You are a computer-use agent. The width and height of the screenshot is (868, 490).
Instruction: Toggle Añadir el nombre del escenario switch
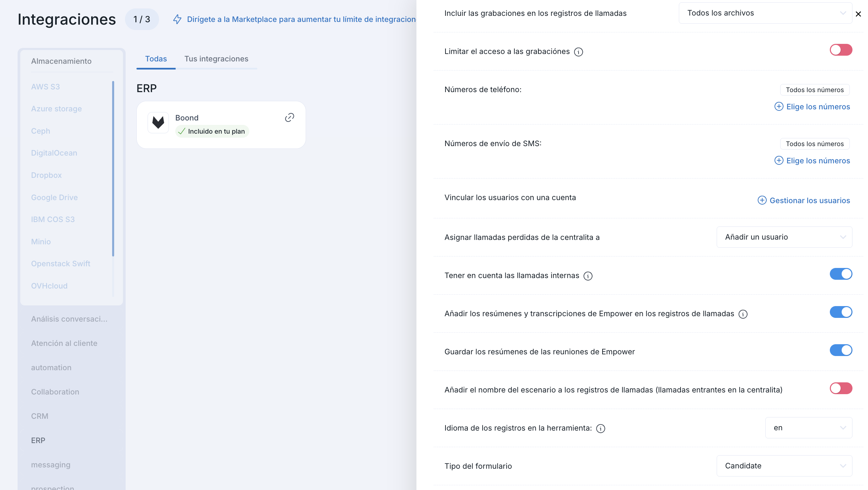tap(841, 388)
